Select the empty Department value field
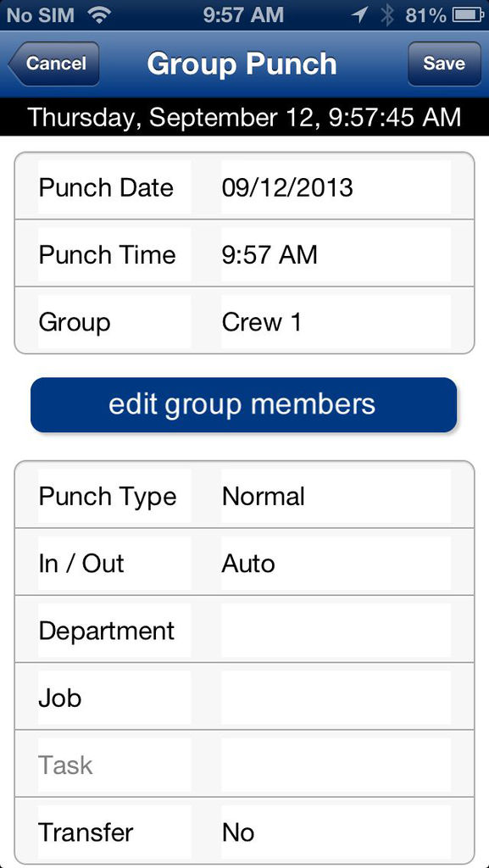This screenshot has height=868, width=489. pyautogui.click(x=336, y=631)
